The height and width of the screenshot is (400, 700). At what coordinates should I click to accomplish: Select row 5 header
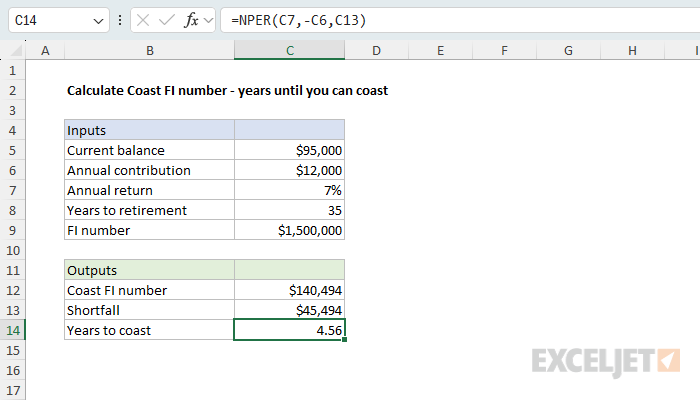point(12,150)
